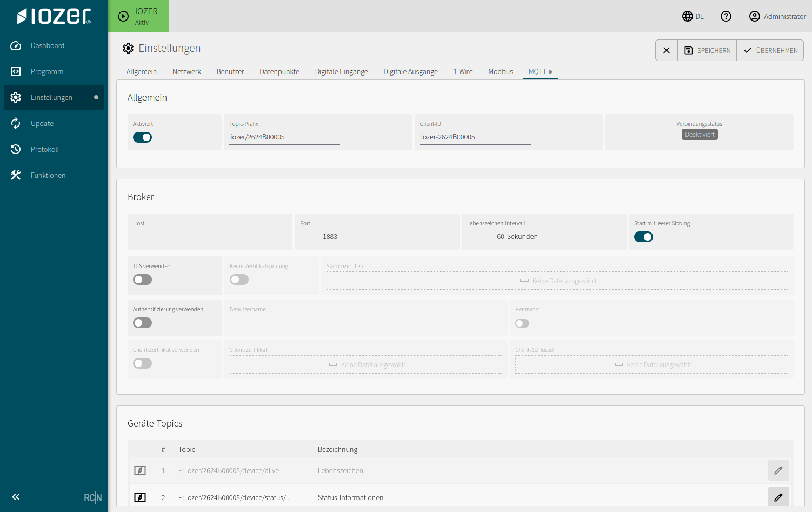The width and height of the screenshot is (812, 512).
Task: Open the DE language selector
Action: point(693,16)
